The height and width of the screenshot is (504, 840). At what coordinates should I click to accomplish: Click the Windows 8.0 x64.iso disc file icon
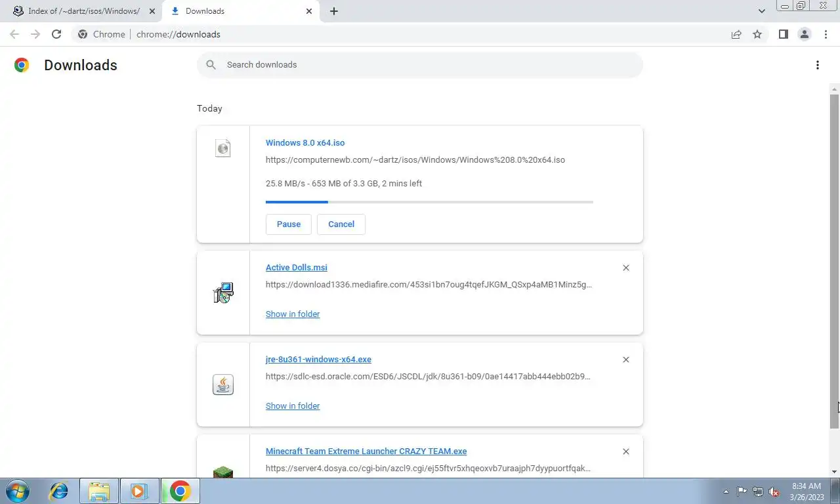[x=223, y=148]
